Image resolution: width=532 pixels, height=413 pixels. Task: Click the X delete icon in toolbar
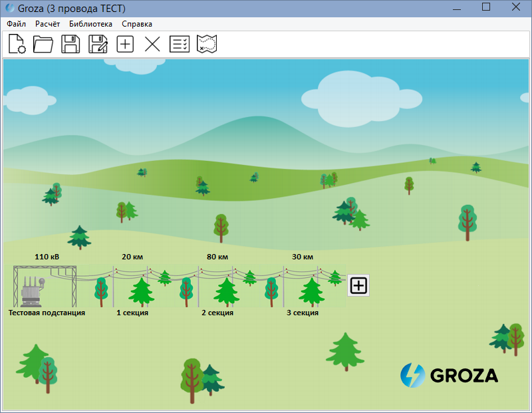152,45
